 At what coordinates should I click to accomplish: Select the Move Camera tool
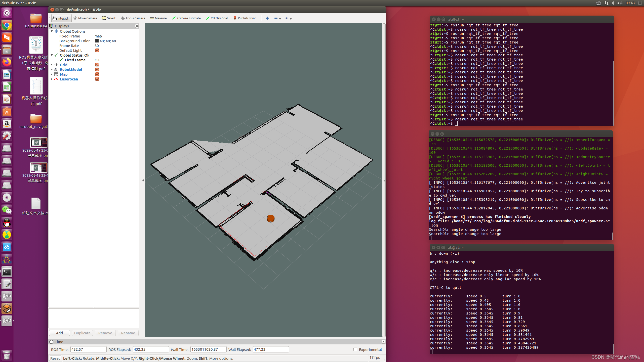(x=85, y=18)
